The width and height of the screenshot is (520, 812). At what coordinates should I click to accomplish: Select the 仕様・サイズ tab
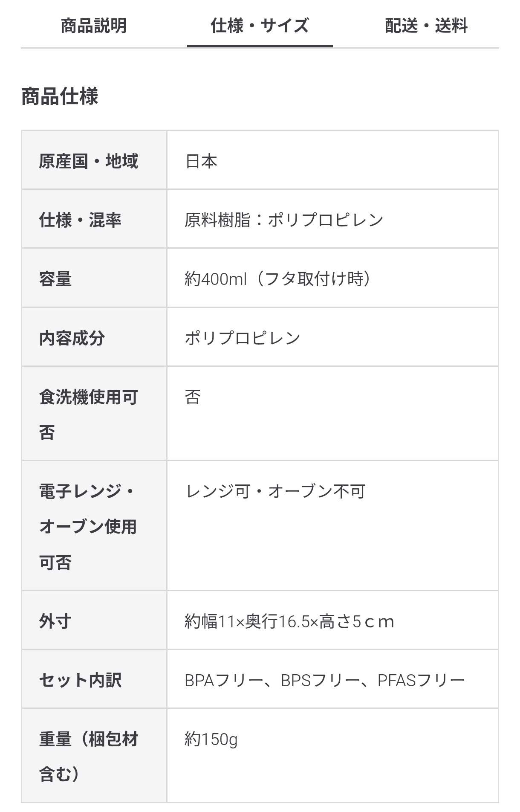click(260, 26)
